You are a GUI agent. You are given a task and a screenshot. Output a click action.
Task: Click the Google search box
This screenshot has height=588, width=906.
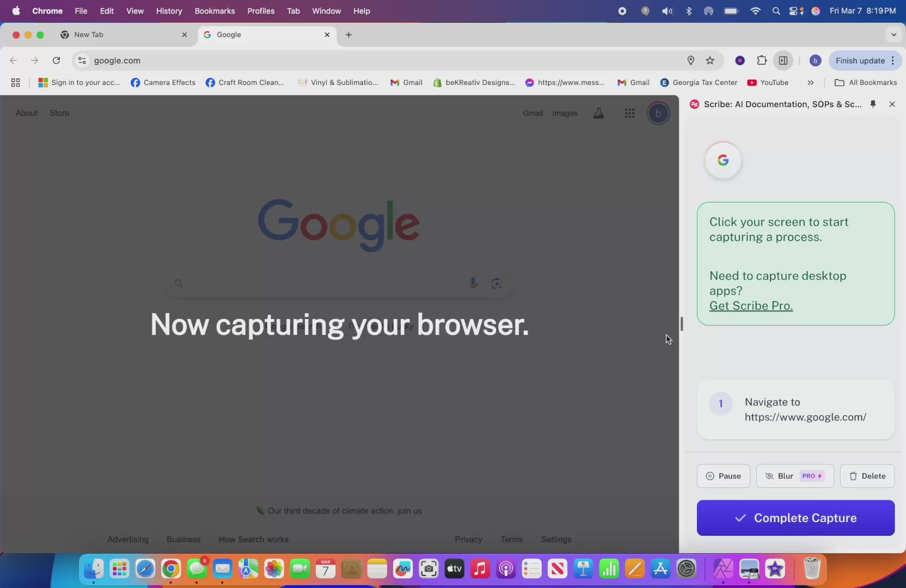pyautogui.click(x=338, y=283)
